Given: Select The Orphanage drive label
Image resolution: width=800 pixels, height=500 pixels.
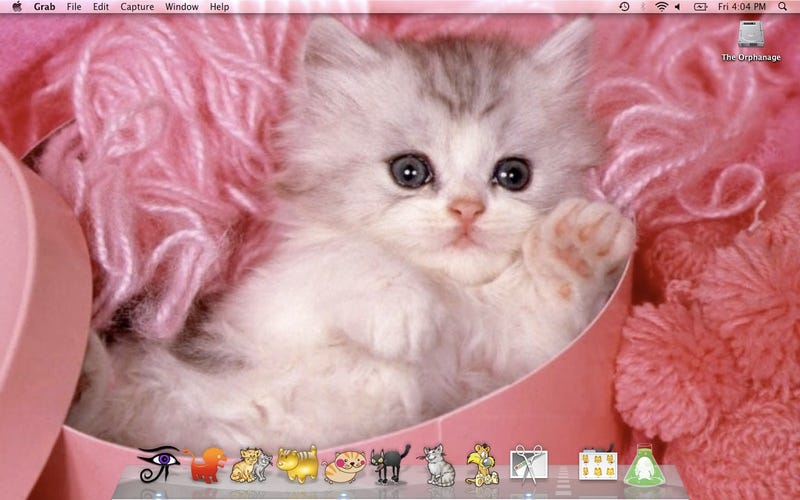Looking at the screenshot, I should [x=751, y=57].
